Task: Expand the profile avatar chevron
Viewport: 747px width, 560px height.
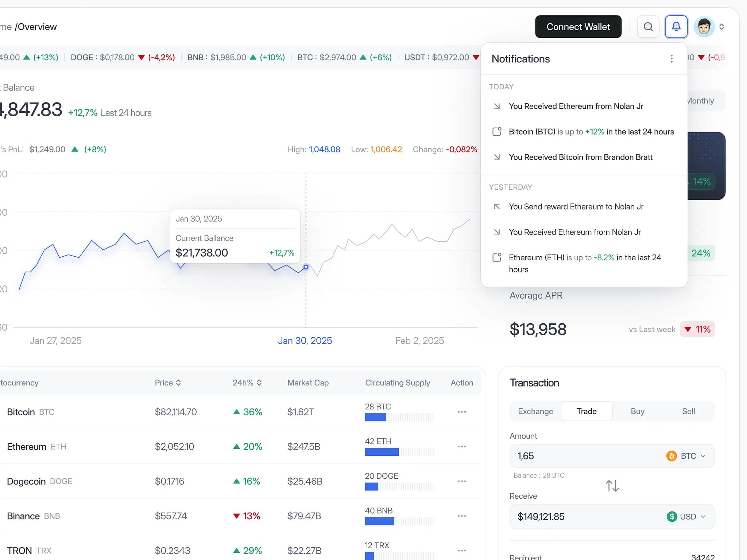Action: (723, 26)
